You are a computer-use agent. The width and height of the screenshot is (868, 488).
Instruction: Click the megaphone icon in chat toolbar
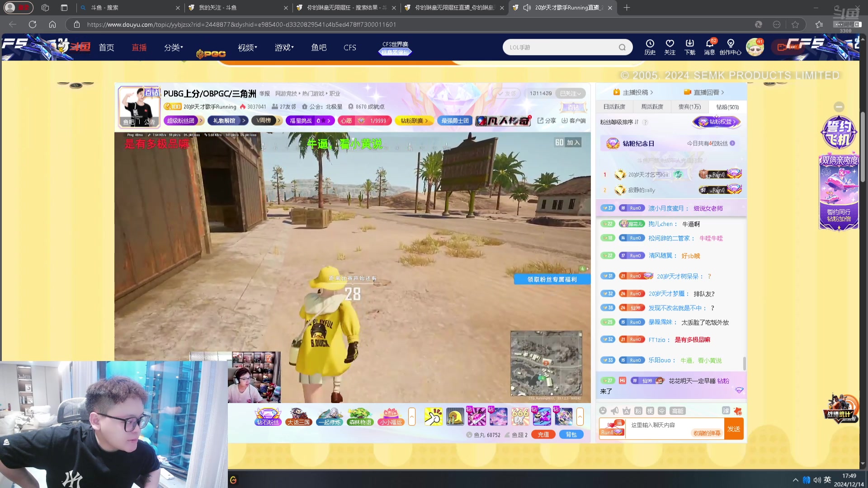pos(614,411)
